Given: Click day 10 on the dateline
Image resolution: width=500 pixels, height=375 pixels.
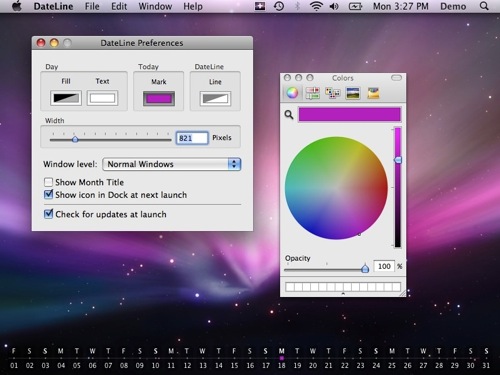Looking at the screenshot, I should coord(155,365).
